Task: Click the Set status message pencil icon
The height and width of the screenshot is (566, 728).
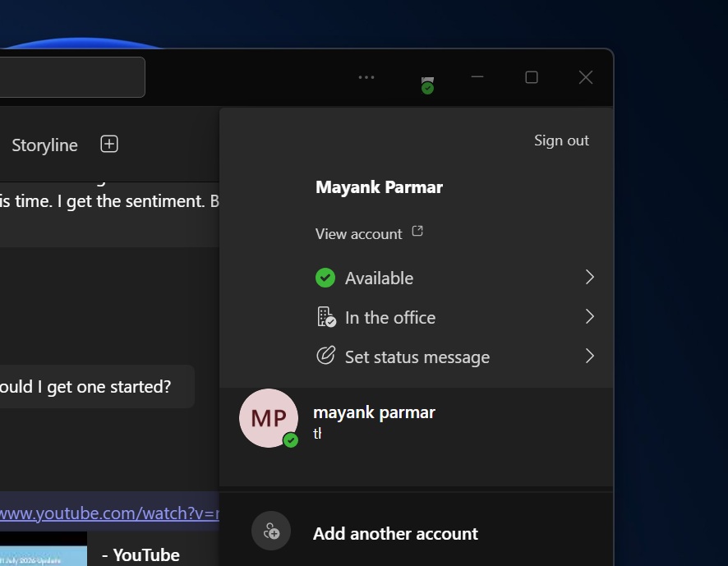Action: pos(325,356)
